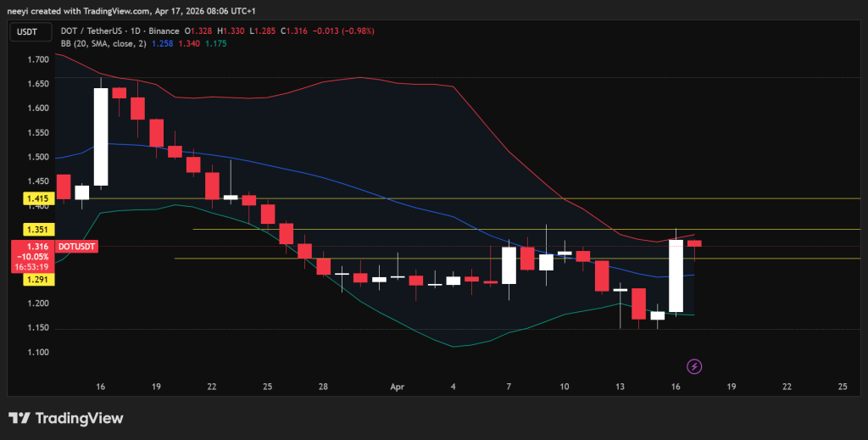
Task: Select the large white candle on the 16th
Action: click(676, 276)
